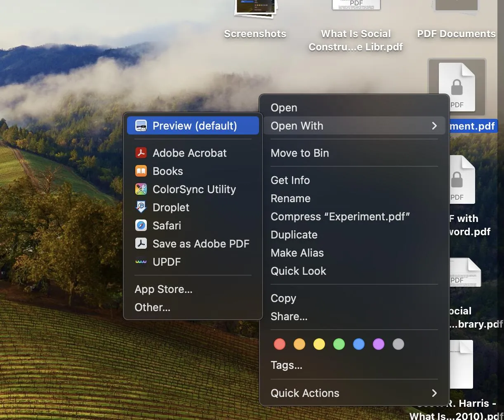Click the Save as Adobe PDF icon
Screen dimensions: 504x420
(141, 244)
